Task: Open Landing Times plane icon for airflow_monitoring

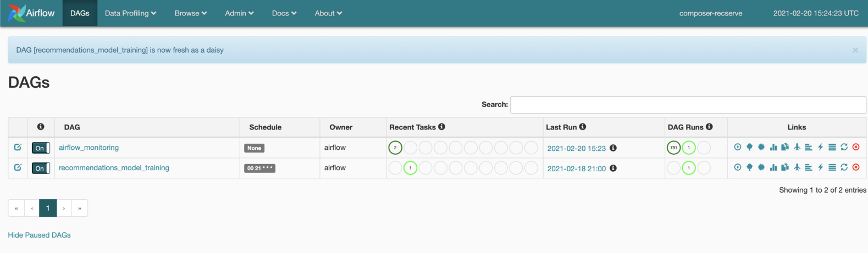Action: pos(797,147)
